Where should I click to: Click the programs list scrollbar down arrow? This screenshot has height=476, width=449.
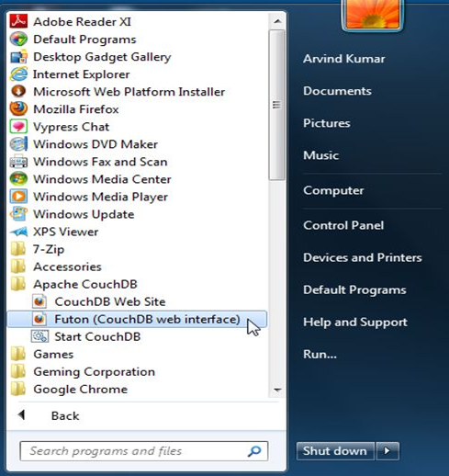pos(277,390)
